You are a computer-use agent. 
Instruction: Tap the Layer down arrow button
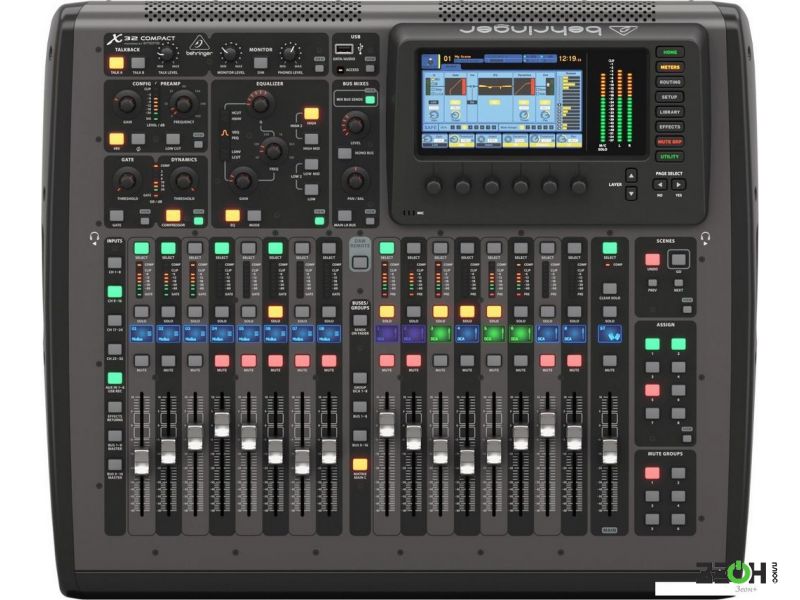(631, 194)
